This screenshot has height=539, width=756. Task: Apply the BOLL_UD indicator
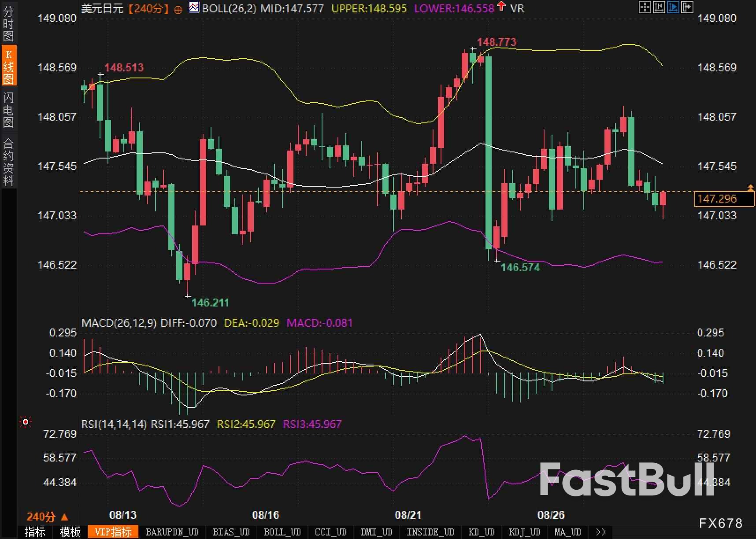(282, 532)
